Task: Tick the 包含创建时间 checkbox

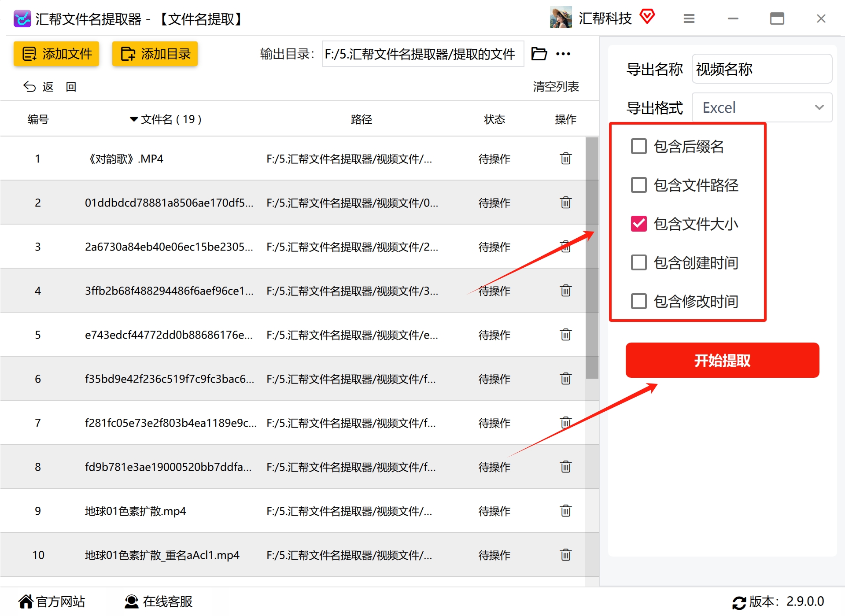Action: (639, 262)
